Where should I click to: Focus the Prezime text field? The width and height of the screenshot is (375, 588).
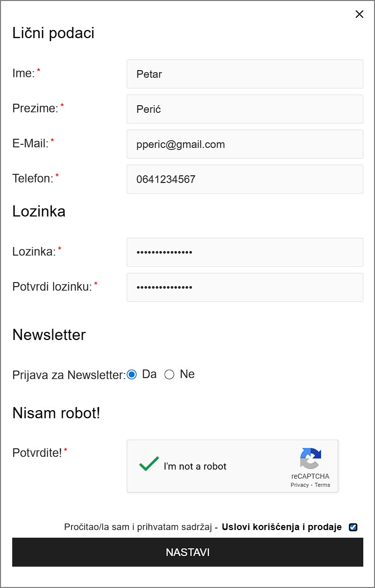[245, 109]
